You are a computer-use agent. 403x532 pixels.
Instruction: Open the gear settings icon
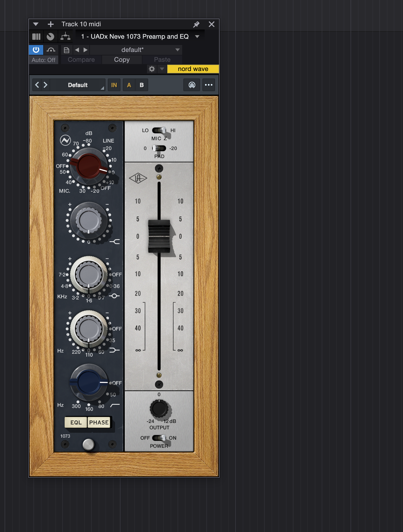point(152,69)
